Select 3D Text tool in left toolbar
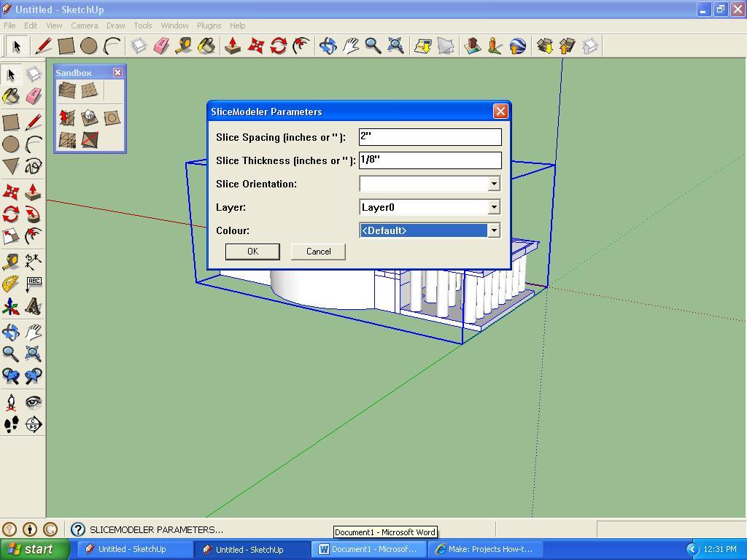 (x=34, y=307)
